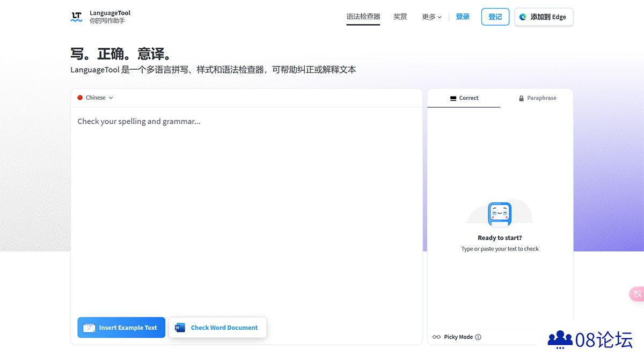
Task: Click 'Type or paste your text to check'
Action: (500, 249)
